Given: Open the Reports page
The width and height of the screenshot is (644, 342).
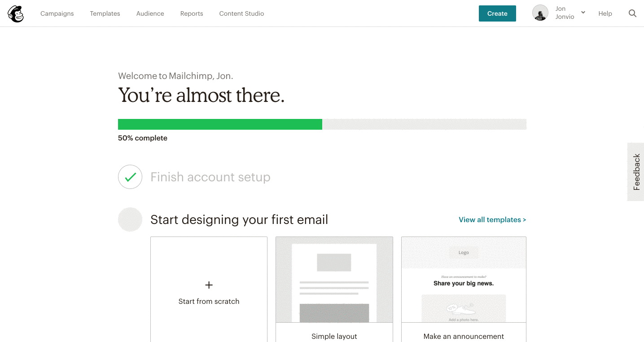Looking at the screenshot, I should pyautogui.click(x=192, y=13).
